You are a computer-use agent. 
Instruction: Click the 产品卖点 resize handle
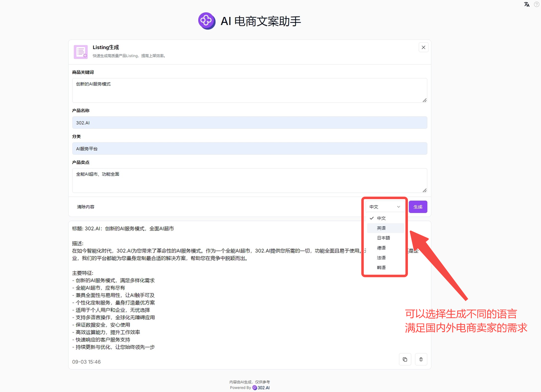(x=424, y=190)
